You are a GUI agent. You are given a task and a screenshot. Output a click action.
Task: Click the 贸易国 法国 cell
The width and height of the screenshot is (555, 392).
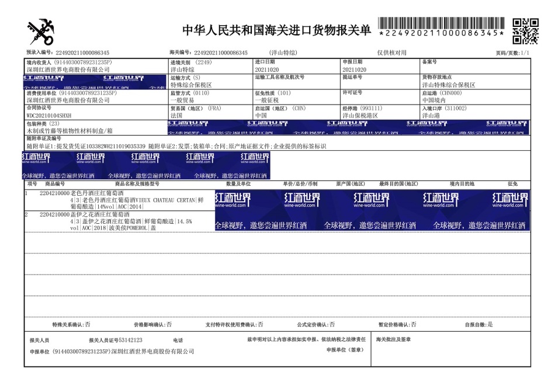pyautogui.click(x=210, y=112)
